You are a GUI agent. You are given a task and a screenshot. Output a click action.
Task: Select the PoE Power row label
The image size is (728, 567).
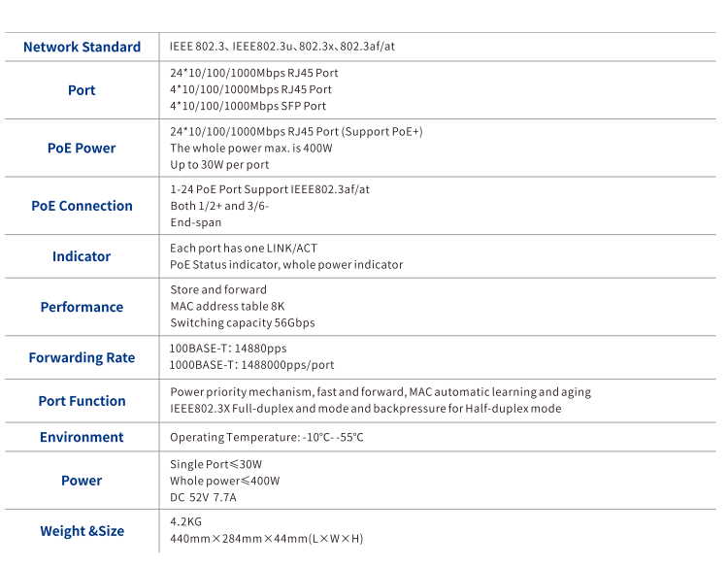(x=82, y=149)
